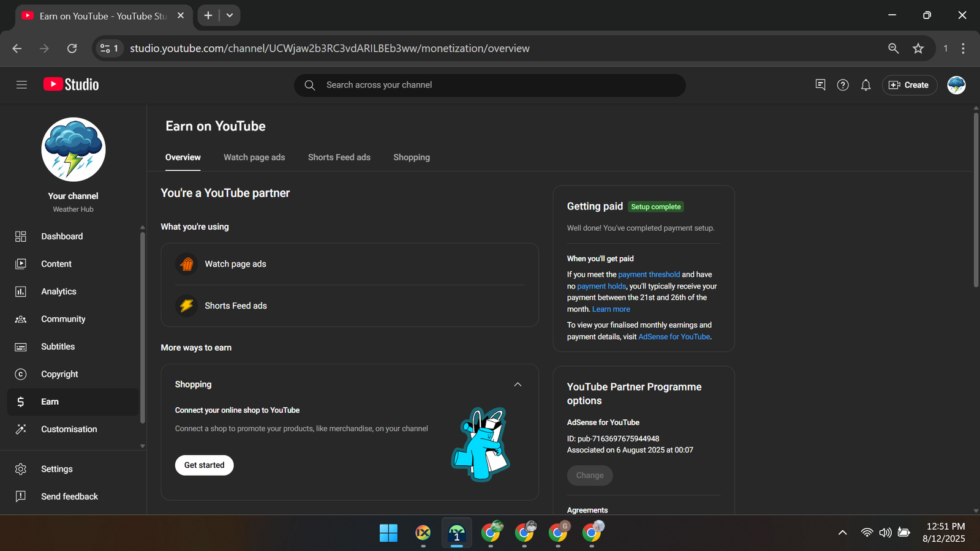
Task: Open the notifications bell
Action: point(865,85)
